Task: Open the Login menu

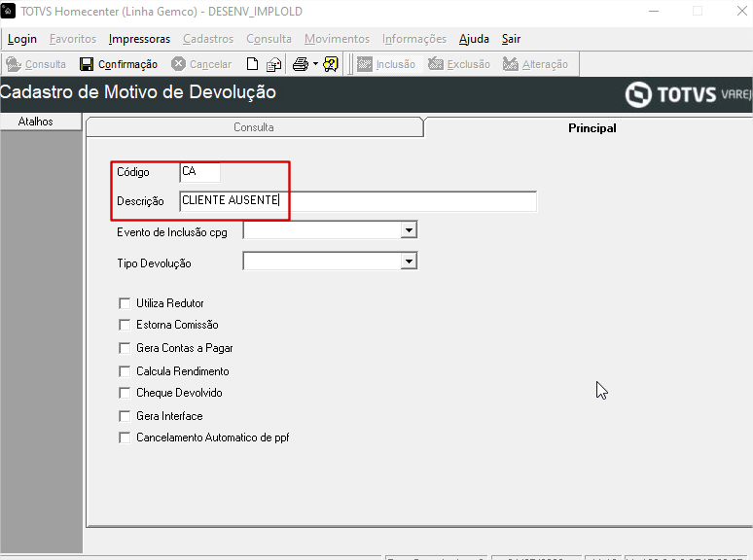Action: [22, 39]
